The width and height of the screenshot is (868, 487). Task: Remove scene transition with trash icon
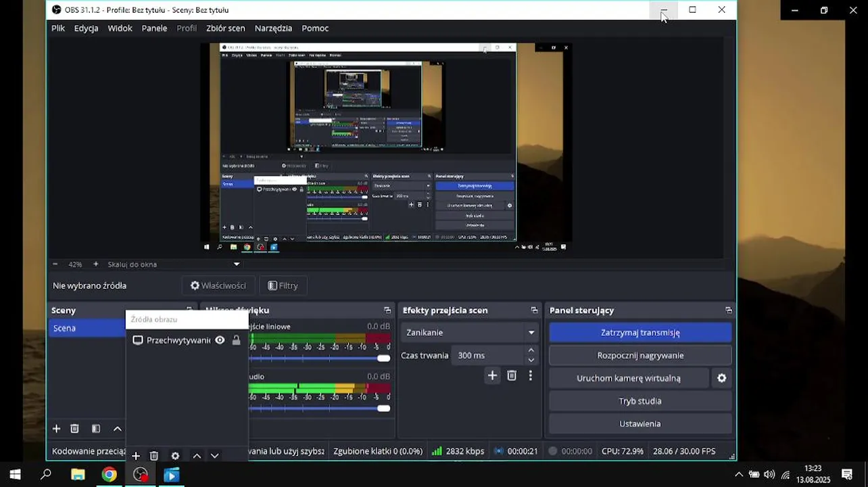click(x=512, y=375)
